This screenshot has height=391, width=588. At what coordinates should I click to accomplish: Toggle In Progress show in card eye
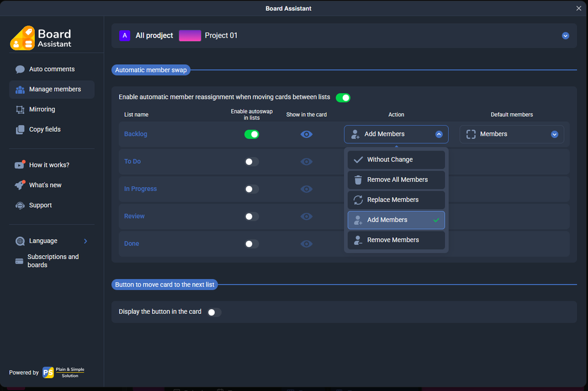coord(306,189)
